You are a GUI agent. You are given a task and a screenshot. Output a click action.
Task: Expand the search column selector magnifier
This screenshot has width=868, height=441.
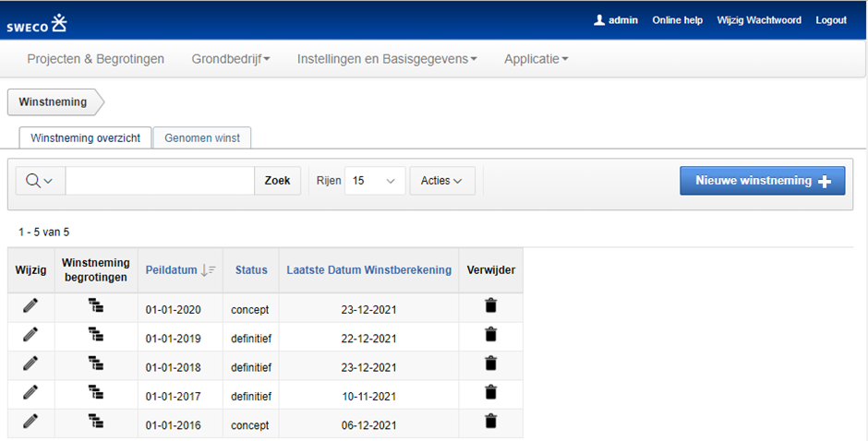point(40,181)
